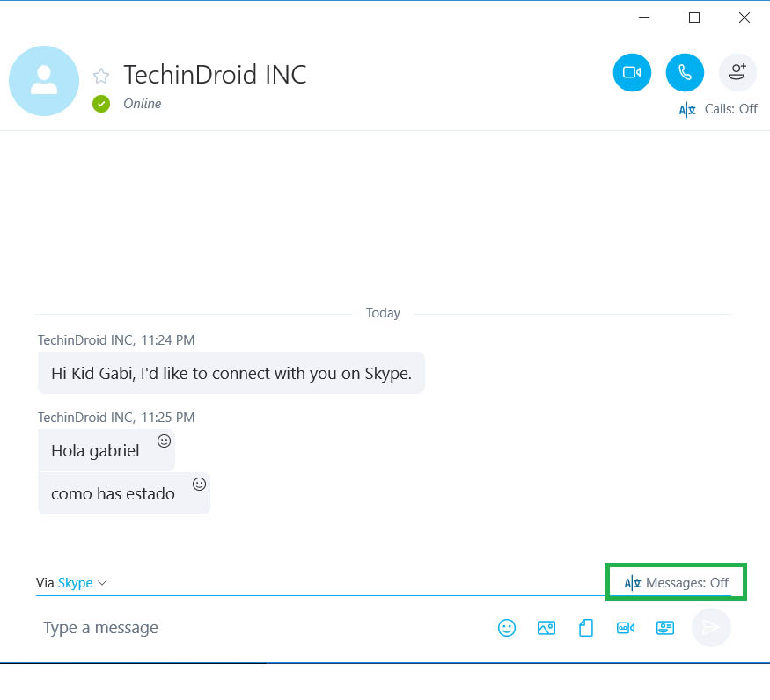Screen dimensions: 770x700
Task: Click the send message arrow button
Action: point(710,627)
